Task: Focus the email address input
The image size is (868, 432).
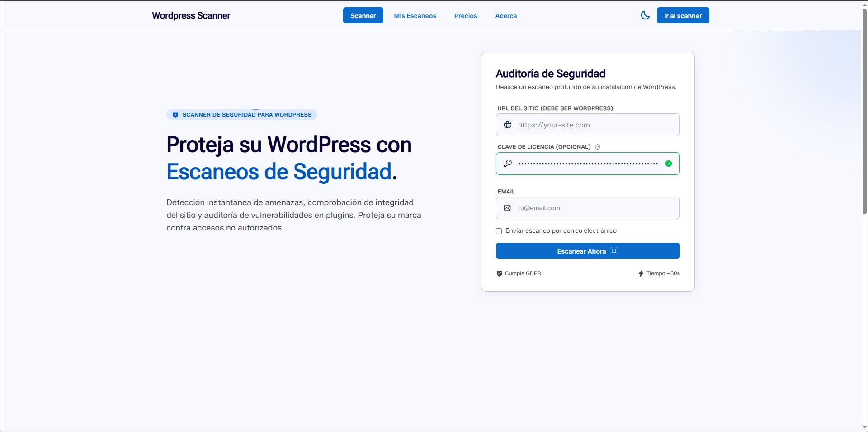Action: tap(588, 208)
